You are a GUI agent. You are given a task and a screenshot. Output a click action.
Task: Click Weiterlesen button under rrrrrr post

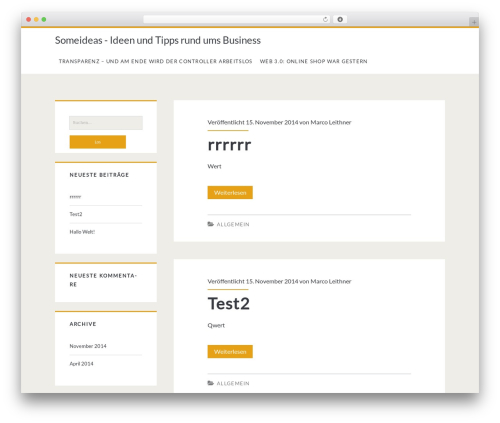coord(230,193)
